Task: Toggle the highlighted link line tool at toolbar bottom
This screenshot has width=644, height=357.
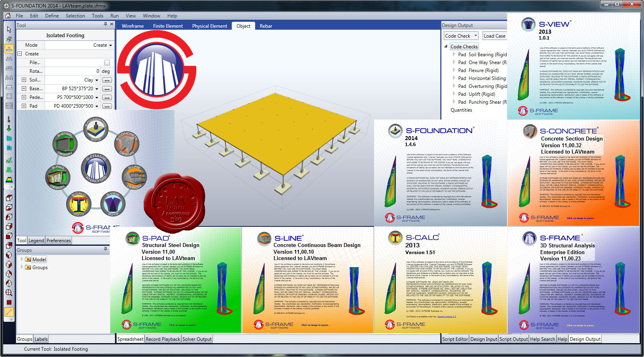Action: click(9, 312)
